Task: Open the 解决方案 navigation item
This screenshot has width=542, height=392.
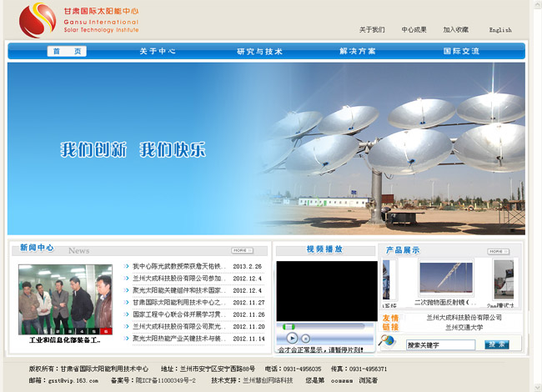Action: tap(358, 51)
